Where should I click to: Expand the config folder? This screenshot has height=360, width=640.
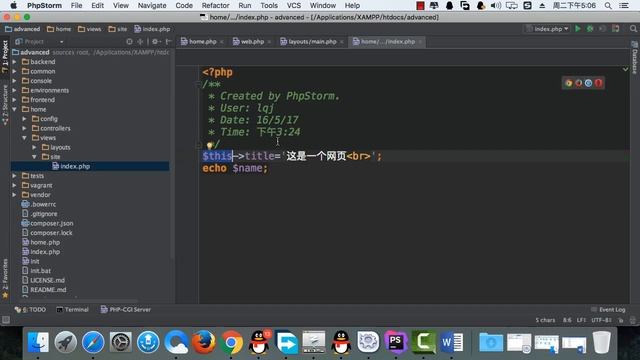pos(24,119)
